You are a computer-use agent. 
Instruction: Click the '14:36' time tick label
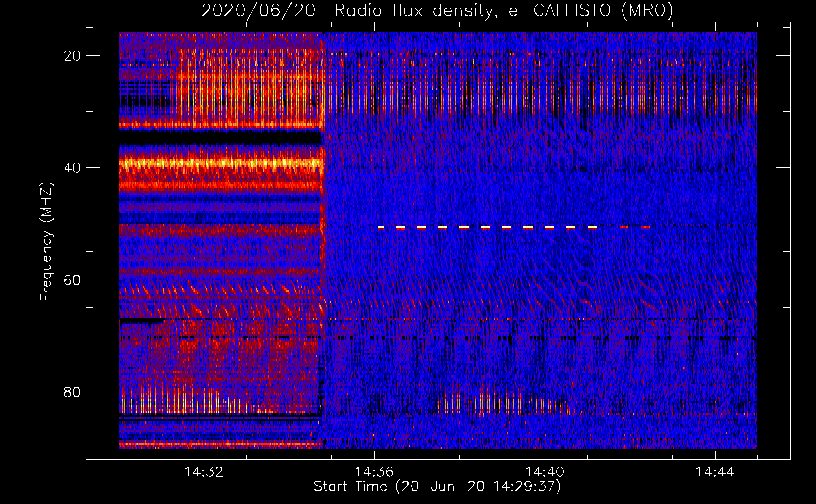click(374, 472)
